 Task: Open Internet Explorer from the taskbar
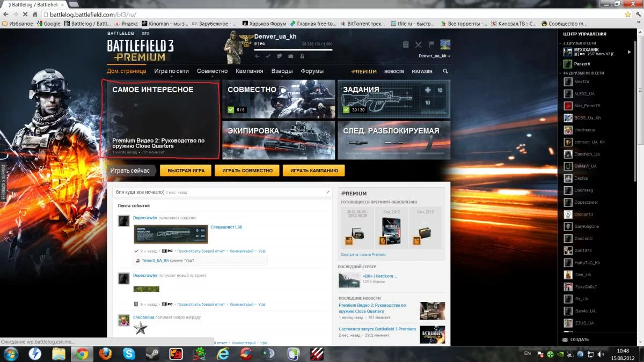coord(223,354)
